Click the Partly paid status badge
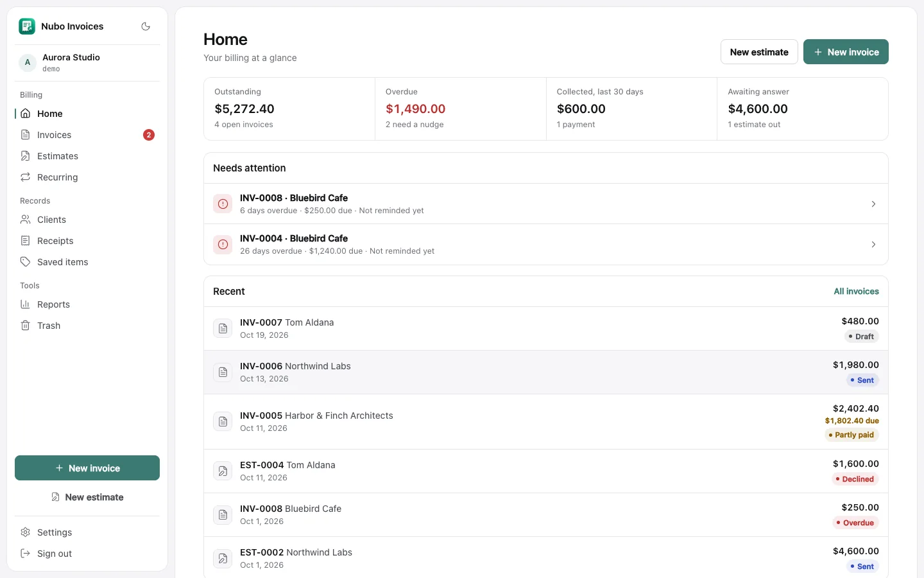The image size is (924, 578). tap(851, 435)
